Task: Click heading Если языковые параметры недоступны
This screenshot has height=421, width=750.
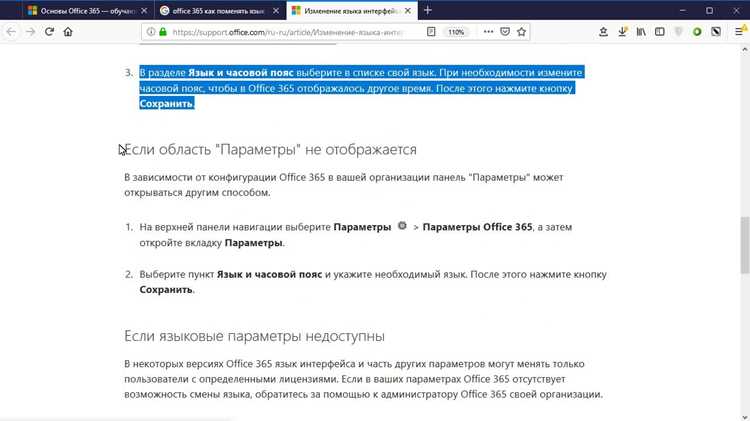Action: [254, 336]
